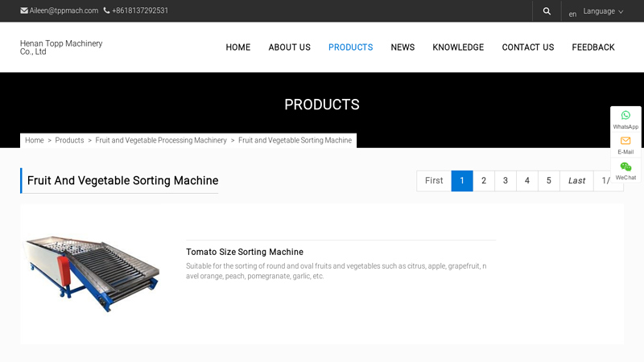Click the Aileen@tppmach.com email address

click(x=64, y=10)
